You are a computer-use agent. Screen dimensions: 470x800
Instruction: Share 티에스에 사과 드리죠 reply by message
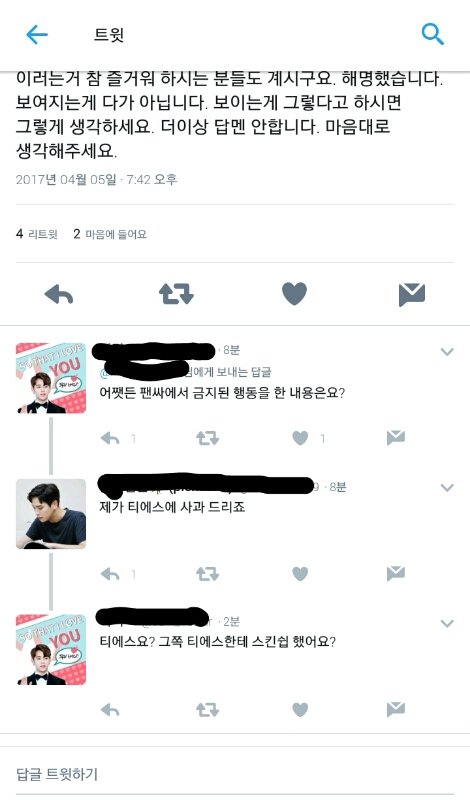click(395, 574)
